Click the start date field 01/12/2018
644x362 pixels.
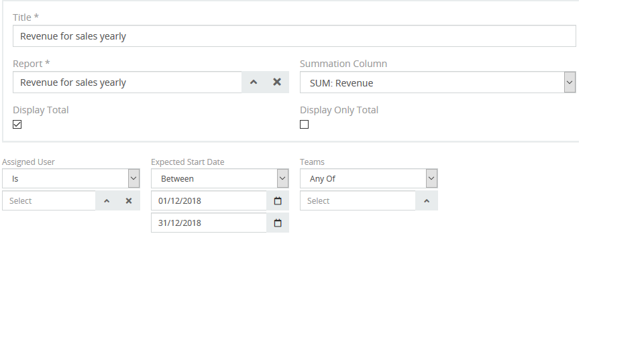209,201
